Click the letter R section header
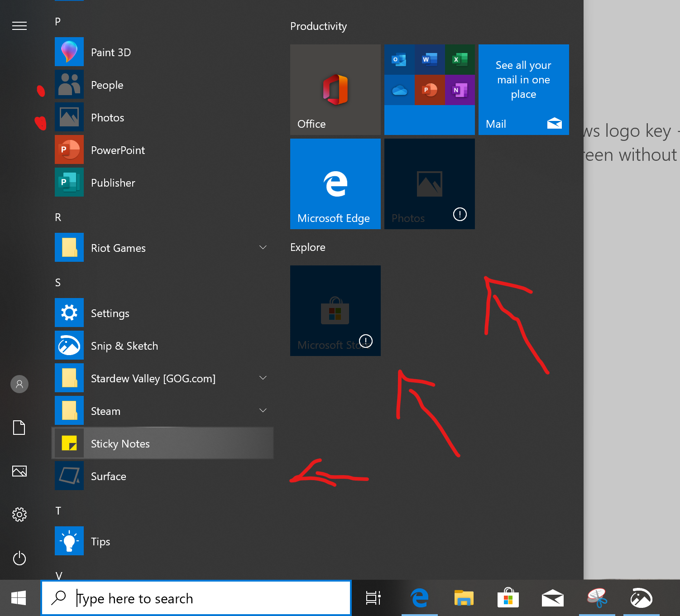Image resolution: width=680 pixels, height=616 pixels. (58, 217)
